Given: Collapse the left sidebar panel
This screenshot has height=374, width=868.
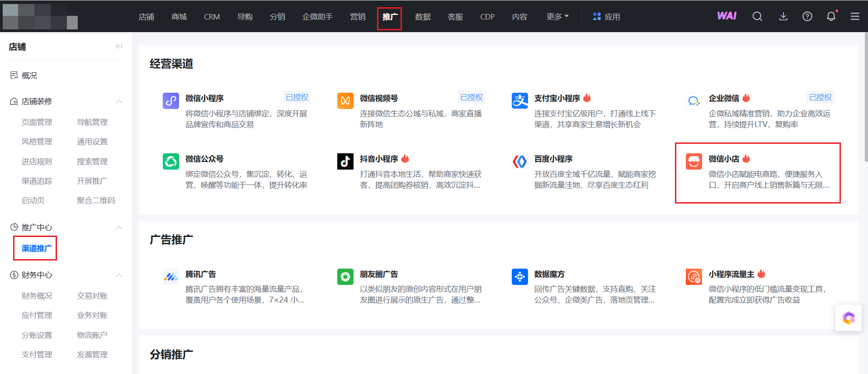Looking at the screenshot, I should click(119, 47).
